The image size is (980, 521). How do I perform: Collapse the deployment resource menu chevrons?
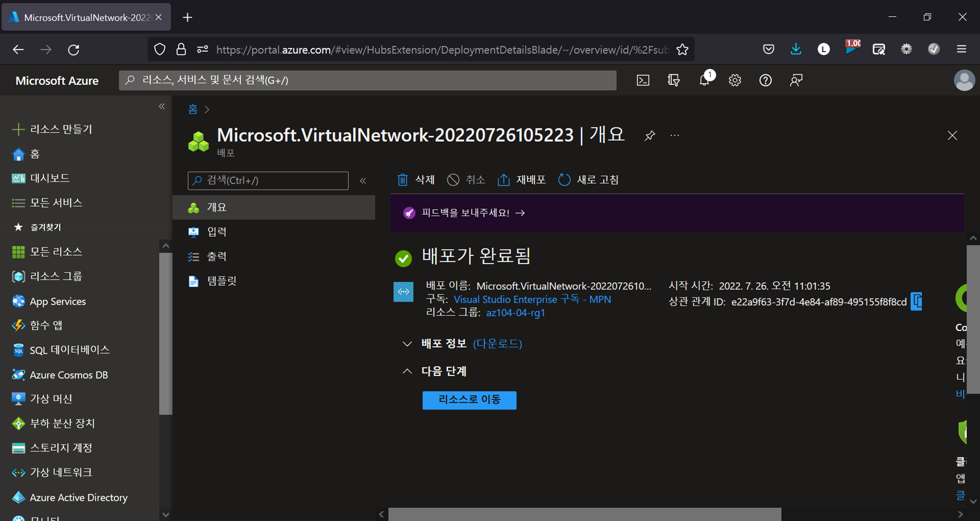(x=363, y=181)
